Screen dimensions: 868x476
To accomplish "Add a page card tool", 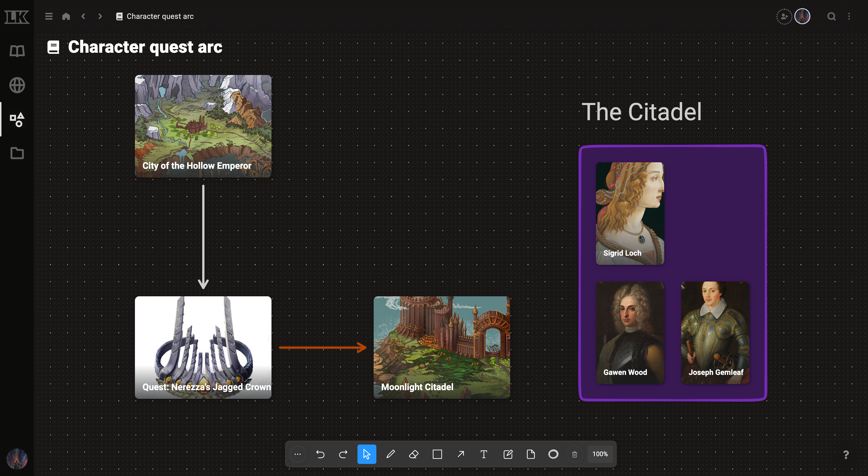I will (x=531, y=454).
